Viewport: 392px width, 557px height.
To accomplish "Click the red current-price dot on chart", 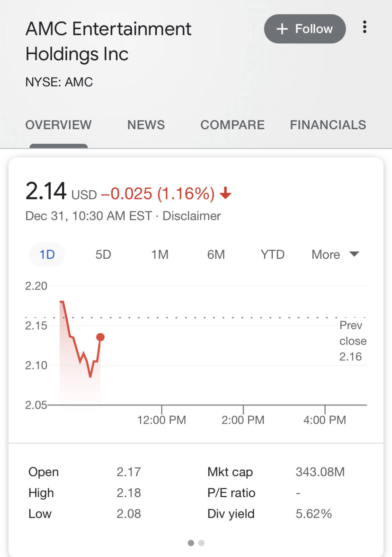I will (x=100, y=337).
